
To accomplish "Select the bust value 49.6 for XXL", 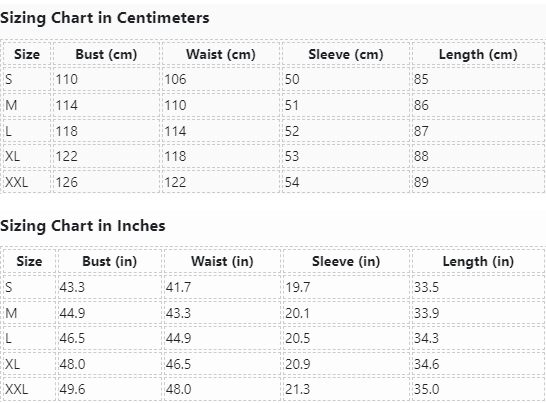I will 72,389.
